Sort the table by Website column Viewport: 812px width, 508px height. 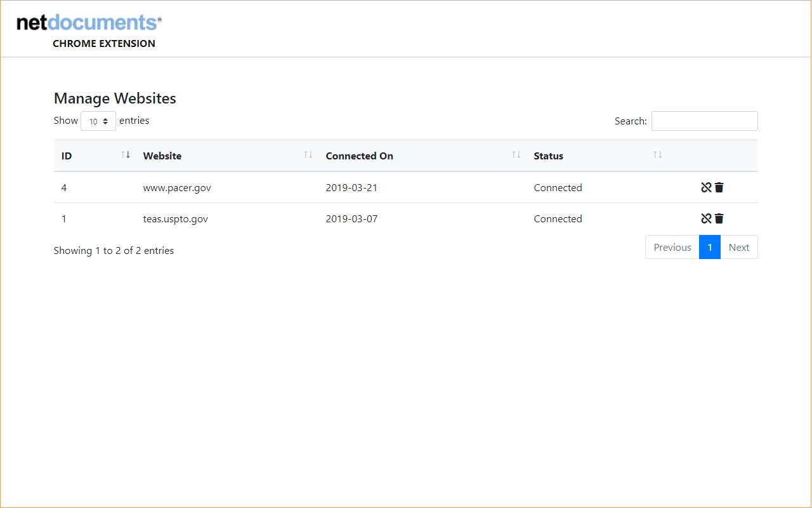162,156
